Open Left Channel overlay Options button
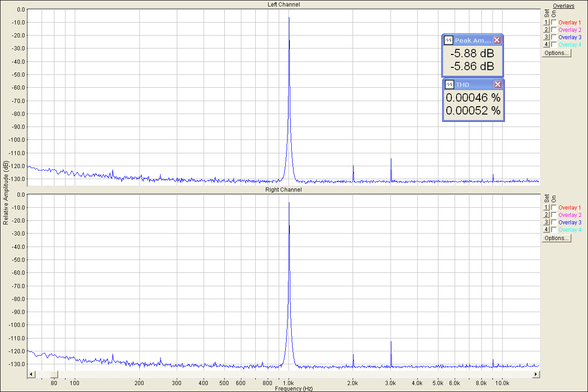588x392 pixels. [x=557, y=53]
